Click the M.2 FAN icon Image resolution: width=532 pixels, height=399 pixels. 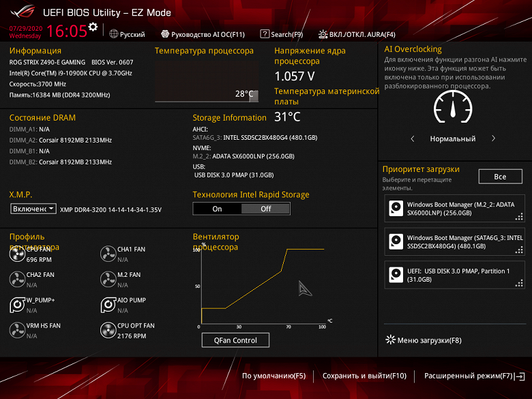click(108, 279)
